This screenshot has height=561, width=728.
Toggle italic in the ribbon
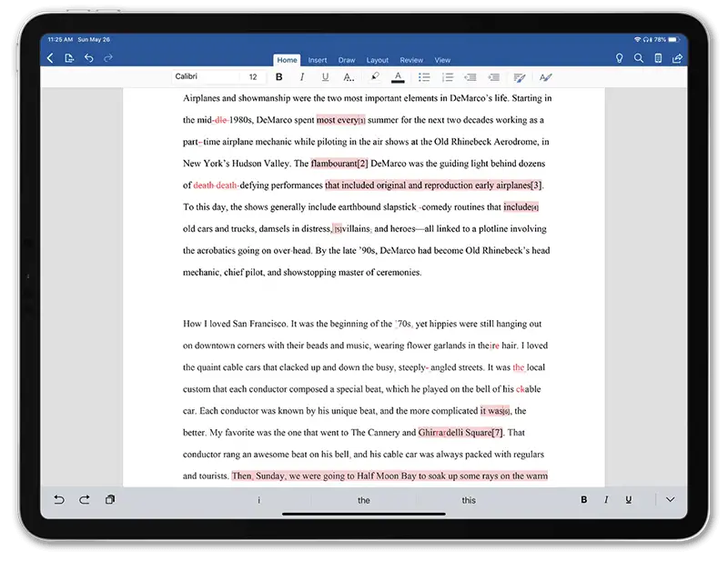coord(300,77)
